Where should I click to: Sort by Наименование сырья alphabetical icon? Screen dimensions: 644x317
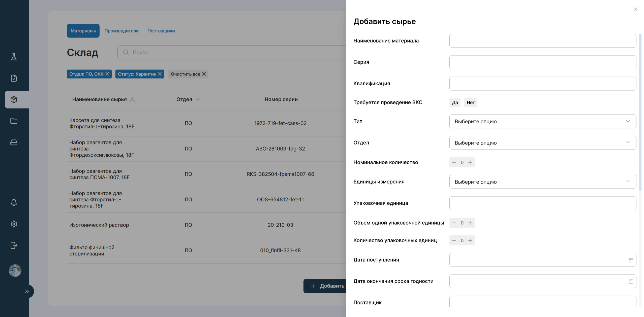click(x=133, y=99)
